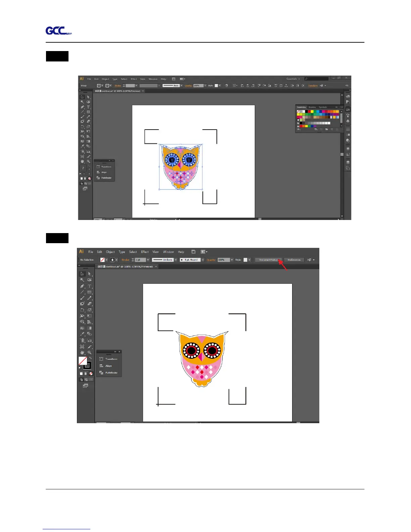
Task: Open Opacity 100% dropdown in lower screenshot
Action: point(232,260)
